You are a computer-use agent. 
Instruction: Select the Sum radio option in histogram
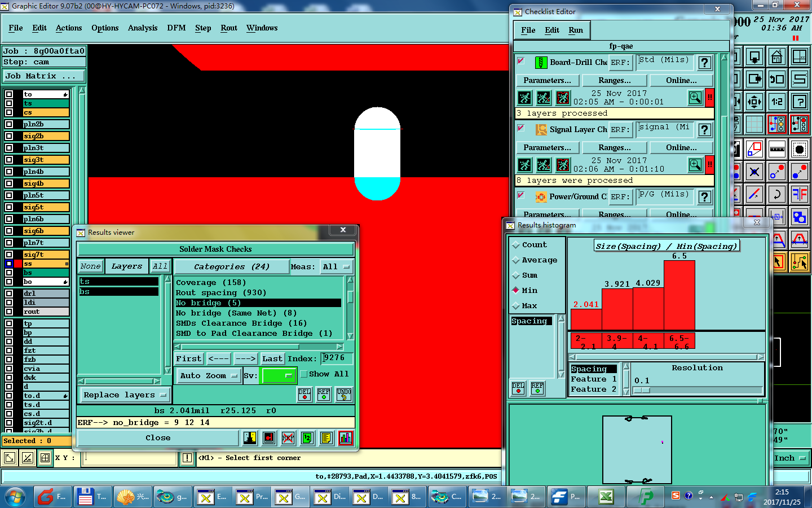click(516, 275)
